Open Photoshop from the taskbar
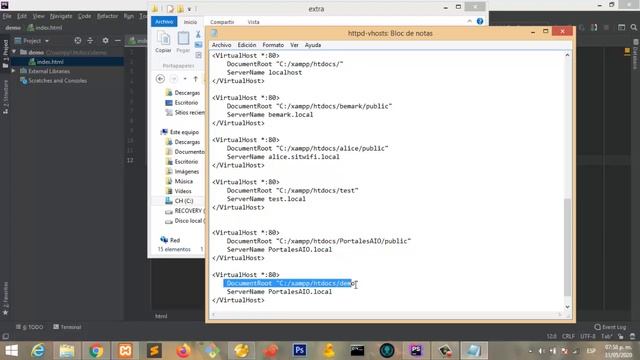This screenshot has height=360, width=640. [299, 351]
